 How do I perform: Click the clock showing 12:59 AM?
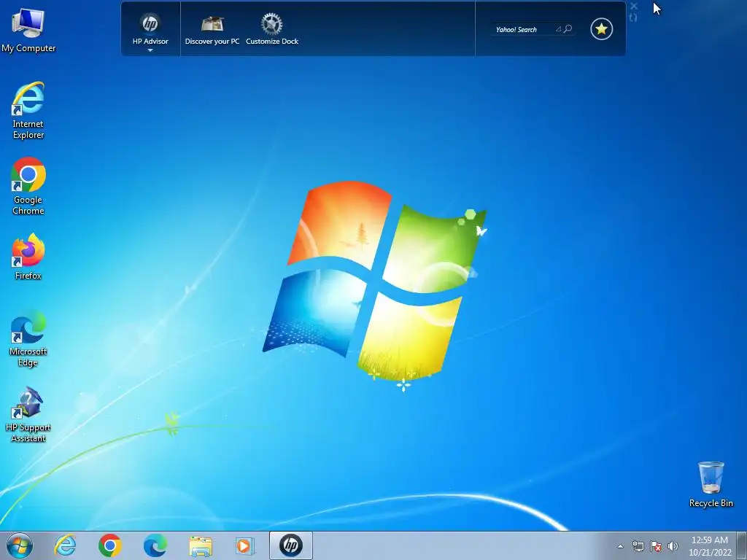(709, 546)
